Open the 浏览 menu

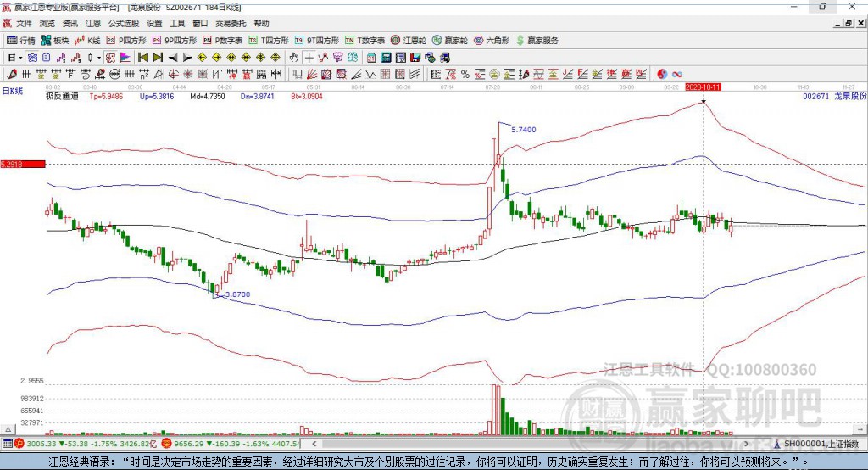(47, 23)
